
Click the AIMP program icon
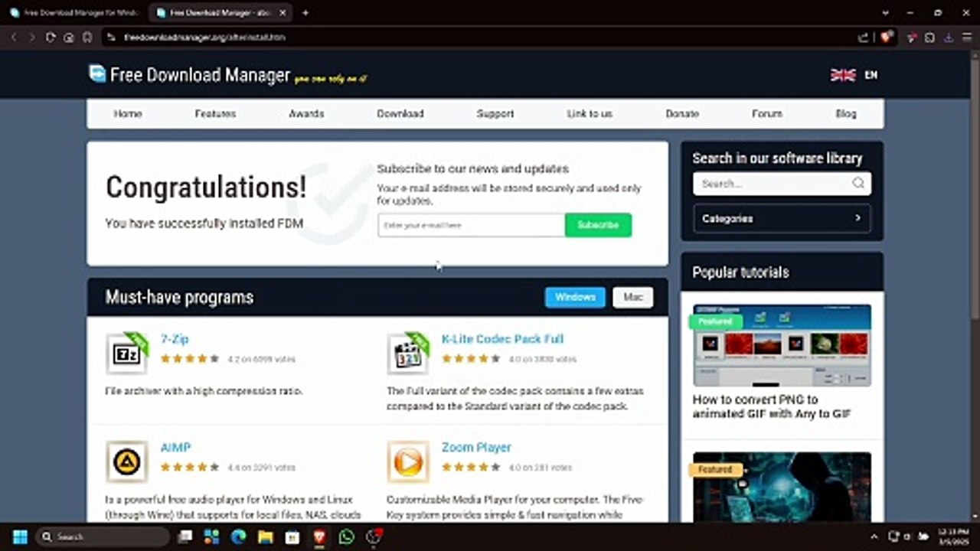click(126, 461)
